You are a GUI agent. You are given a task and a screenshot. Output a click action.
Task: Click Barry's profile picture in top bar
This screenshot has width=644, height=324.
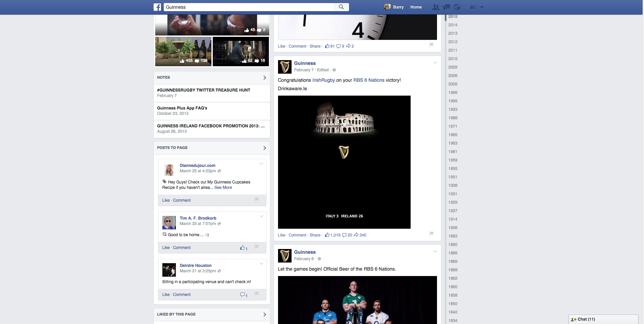click(387, 7)
